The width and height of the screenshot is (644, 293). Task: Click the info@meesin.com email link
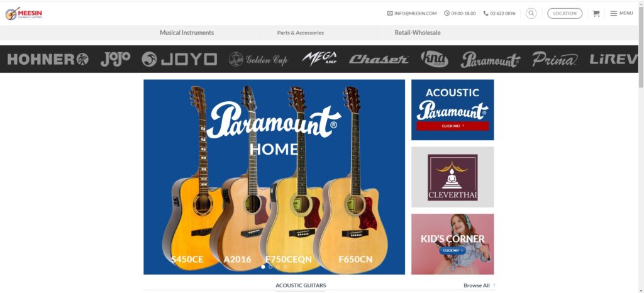click(x=412, y=14)
